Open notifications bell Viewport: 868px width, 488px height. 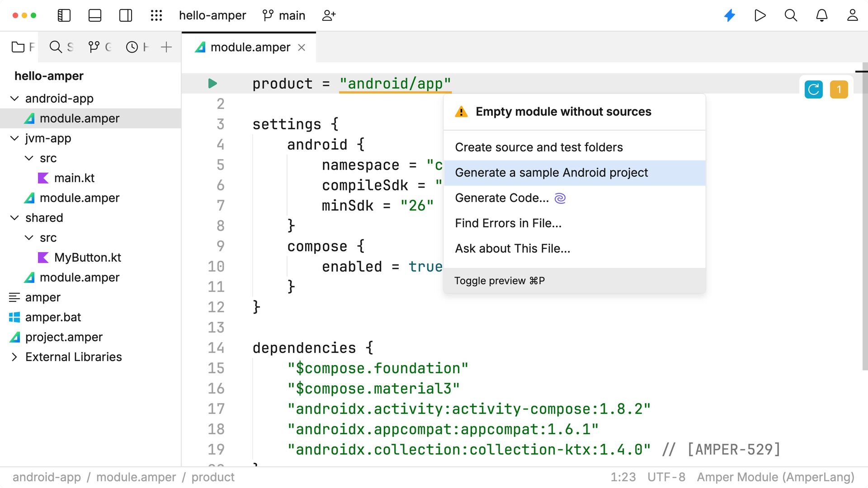click(x=821, y=15)
